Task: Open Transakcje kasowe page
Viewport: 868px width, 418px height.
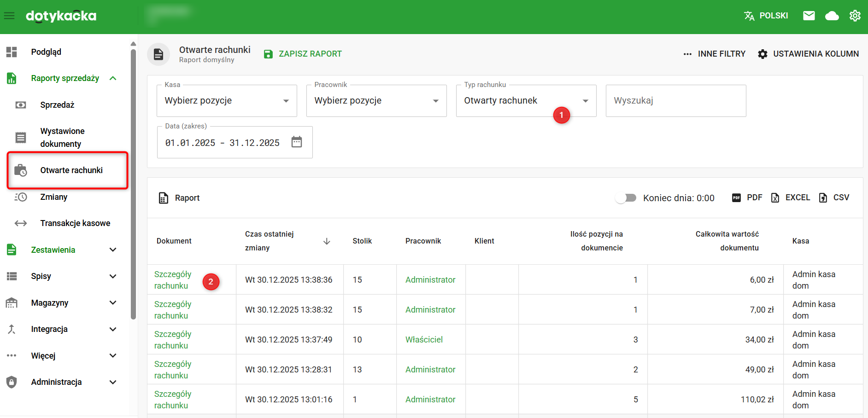Action: pos(75,223)
